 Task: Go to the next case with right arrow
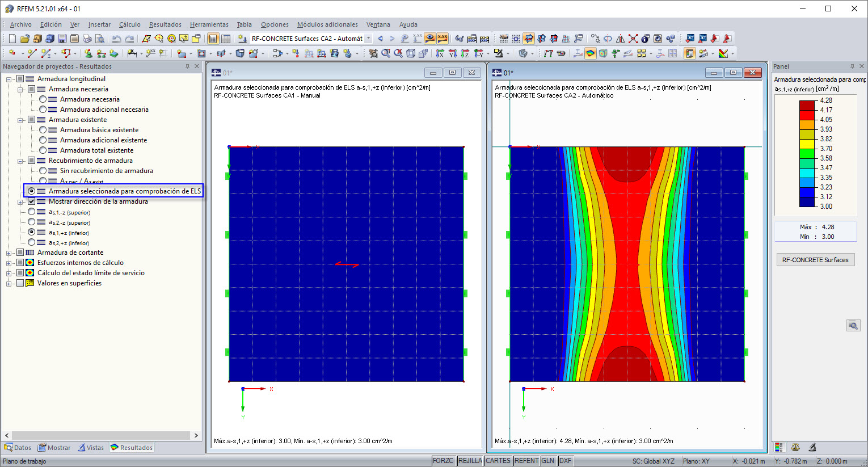pos(392,39)
